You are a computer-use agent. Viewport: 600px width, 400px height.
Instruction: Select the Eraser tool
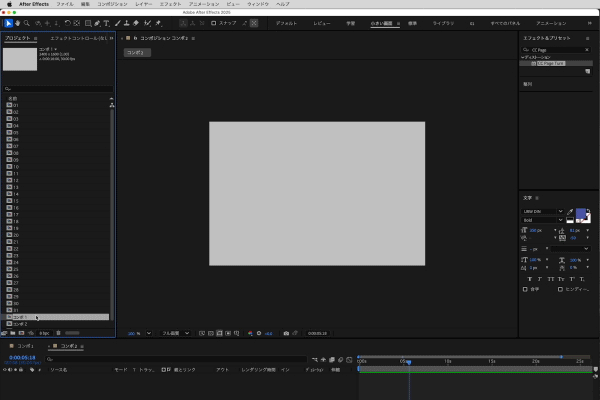pyautogui.click(x=136, y=23)
